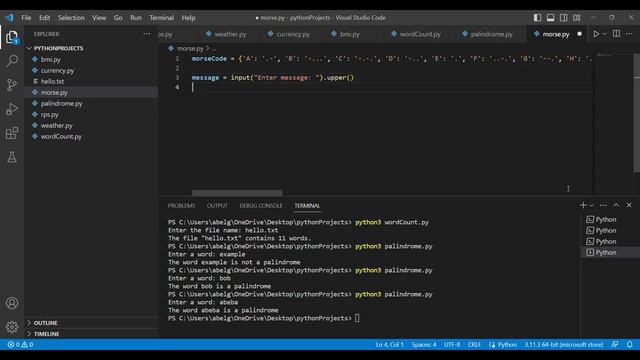Click Ln 4, Col 1 status entry
The image size is (640, 360).
point(389,344)
